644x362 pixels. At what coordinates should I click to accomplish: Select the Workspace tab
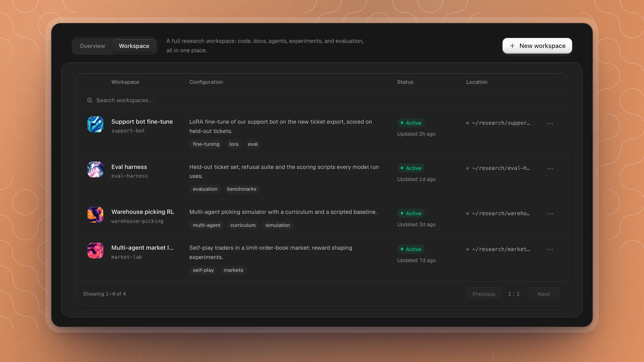(134, 46)
